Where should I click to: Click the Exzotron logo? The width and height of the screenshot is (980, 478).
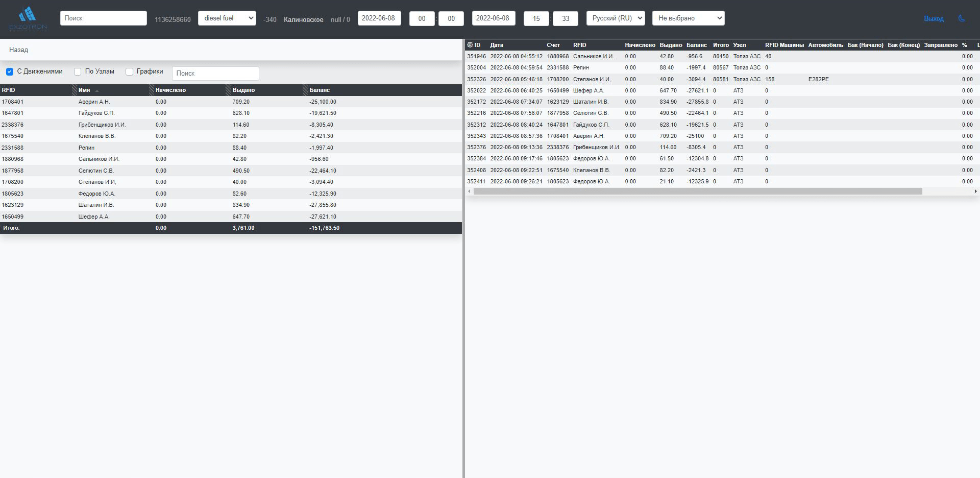click(28, 18)
